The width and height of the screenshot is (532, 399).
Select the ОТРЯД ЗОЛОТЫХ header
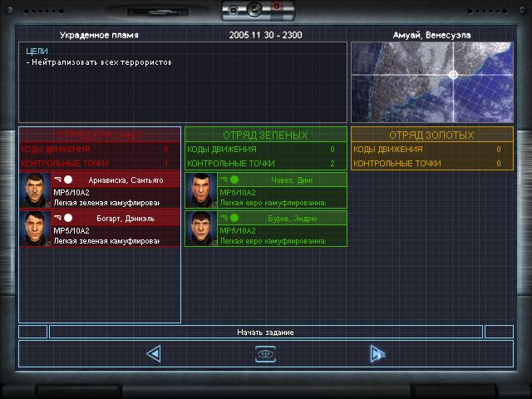432,135
